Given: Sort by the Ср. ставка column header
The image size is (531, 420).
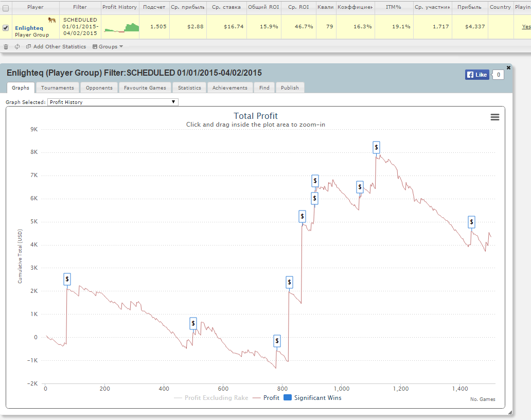Looking at the screenshot, I should tap(226, 7).
